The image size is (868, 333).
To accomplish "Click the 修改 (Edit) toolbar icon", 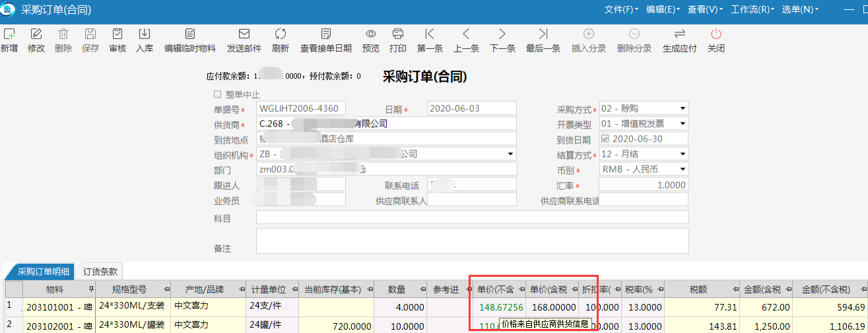I will [x=36, y=34].
